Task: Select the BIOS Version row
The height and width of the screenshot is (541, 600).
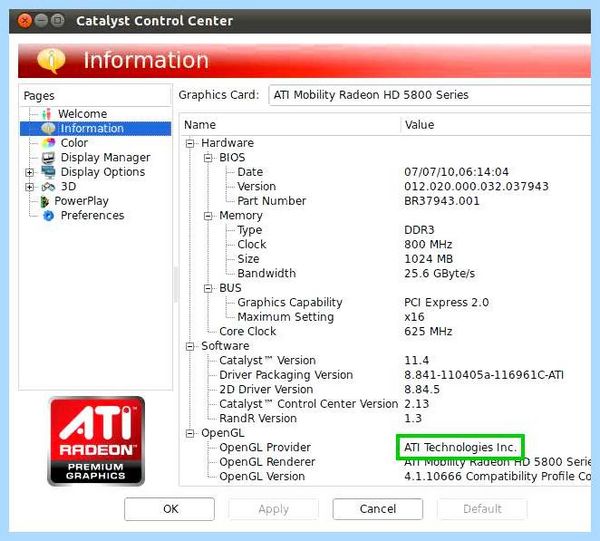Action: tap(385, 186)
